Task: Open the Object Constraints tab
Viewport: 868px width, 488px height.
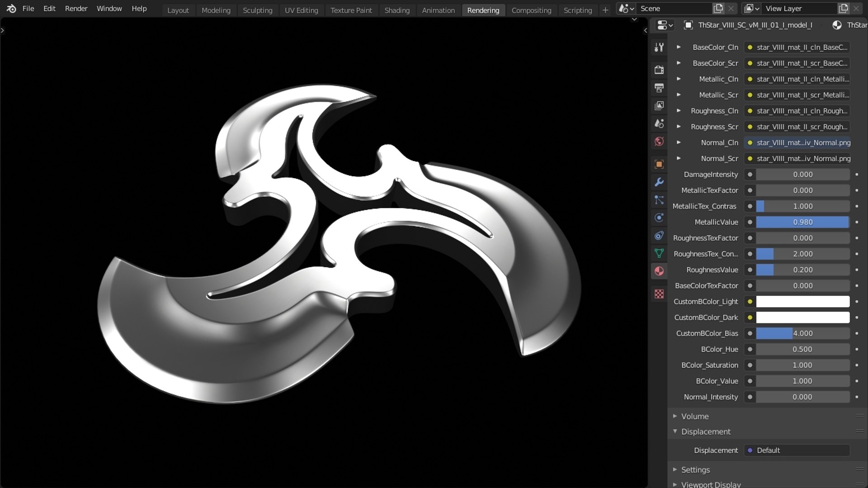Action: [x=659, y=236]
